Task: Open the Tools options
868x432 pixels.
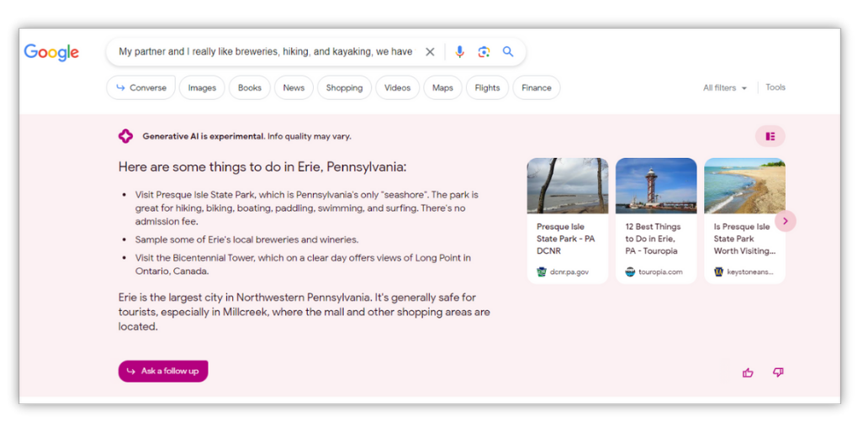Action: (x=775, y=87)
